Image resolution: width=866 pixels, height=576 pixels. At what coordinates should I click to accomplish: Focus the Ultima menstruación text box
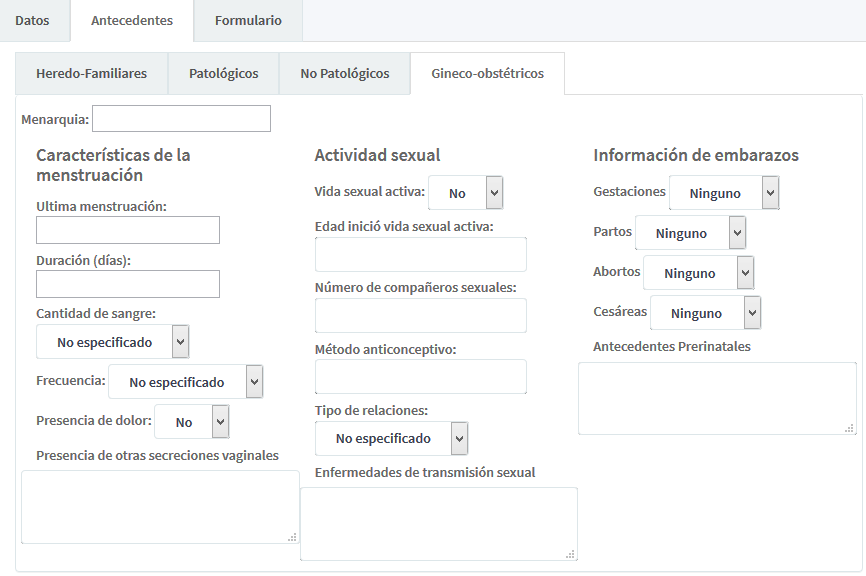tap(127, 230)
